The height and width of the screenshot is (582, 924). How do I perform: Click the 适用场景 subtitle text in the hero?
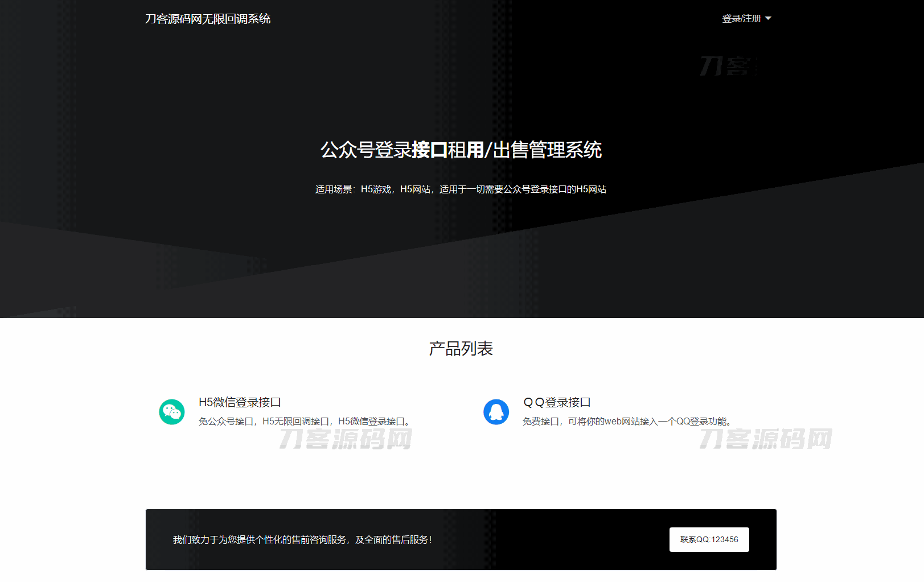coord(461,189)
